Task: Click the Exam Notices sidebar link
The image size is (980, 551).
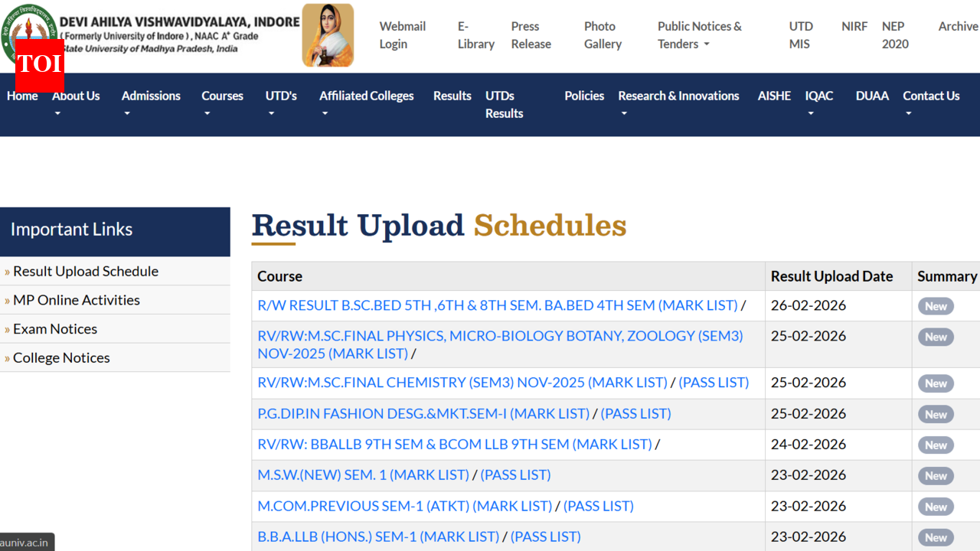Action: 54,328
